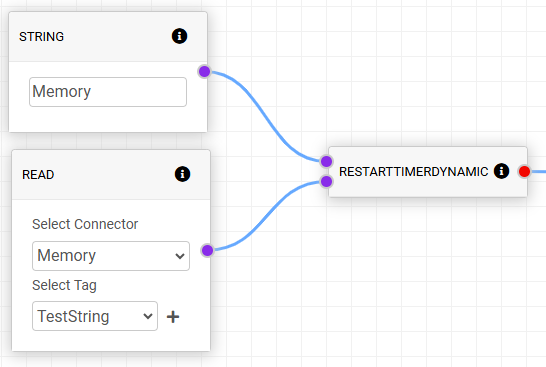Viewport: 546px width, 367px height.
Task: Open the Select Tag TestString dropdown
Action: [95, 316]
